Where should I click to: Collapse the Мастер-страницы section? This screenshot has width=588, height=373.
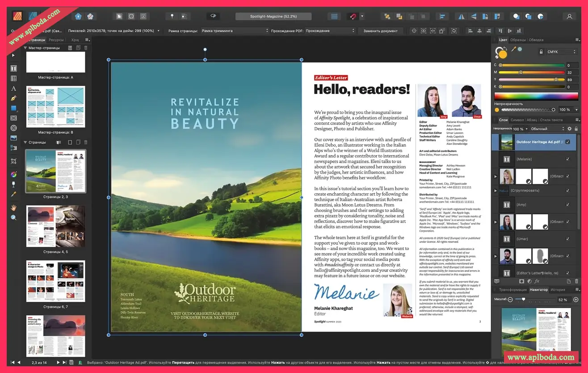pyautogui.click(x=25, y=48)
